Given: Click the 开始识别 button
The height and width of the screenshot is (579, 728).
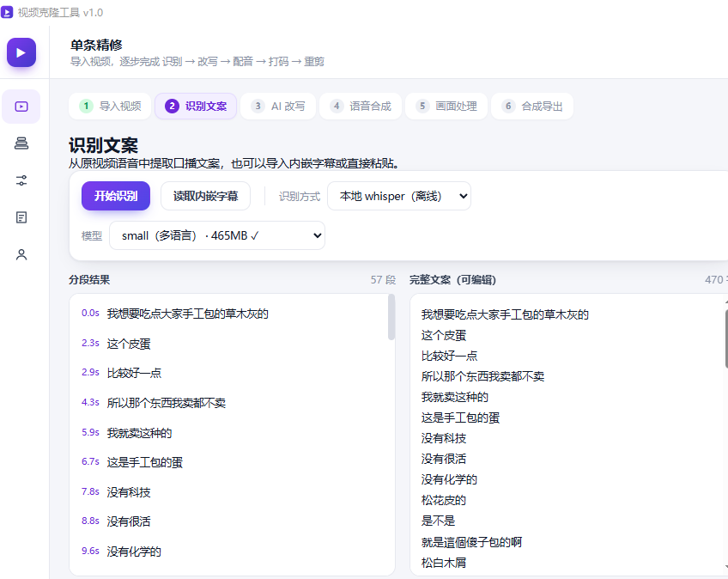Looking at the screenshot, I should [116, 196].
